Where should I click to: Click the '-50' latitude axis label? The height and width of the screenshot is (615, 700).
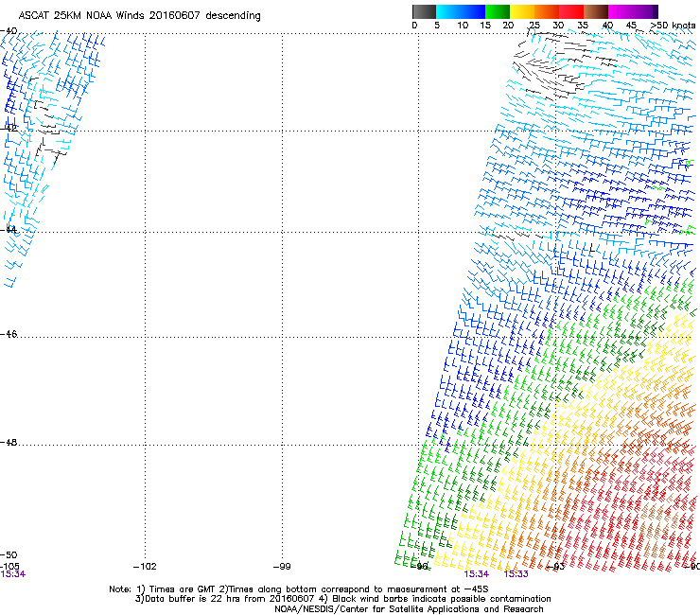point(9,554)
